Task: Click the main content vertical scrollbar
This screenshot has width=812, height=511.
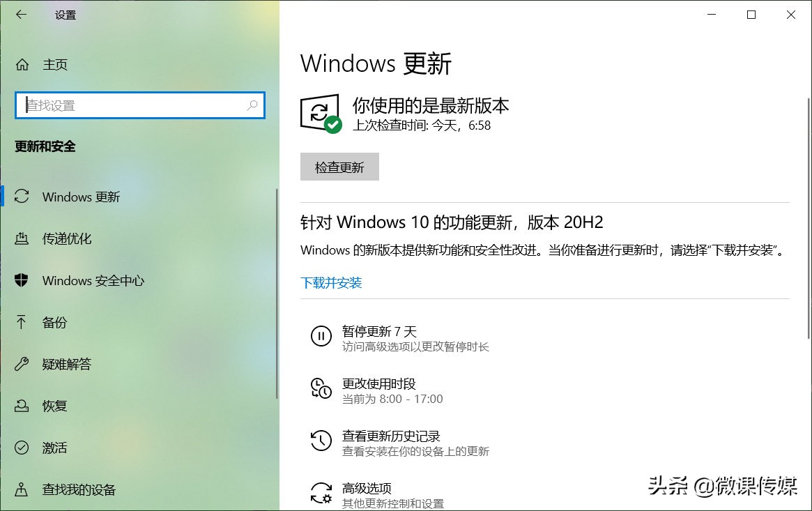Action: pyautogui.click(x=809, y=218)
